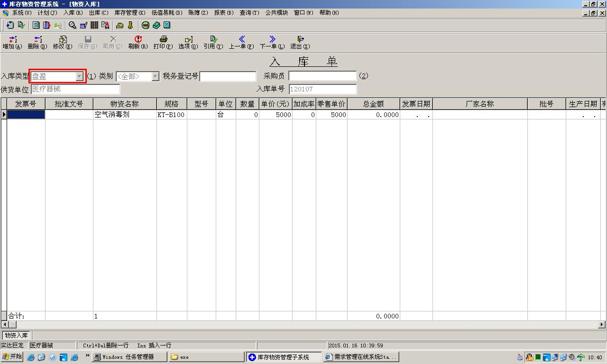Click the sparkle wand toolbar icon
This screenshot has width=607, height=364.
(57, 25)
